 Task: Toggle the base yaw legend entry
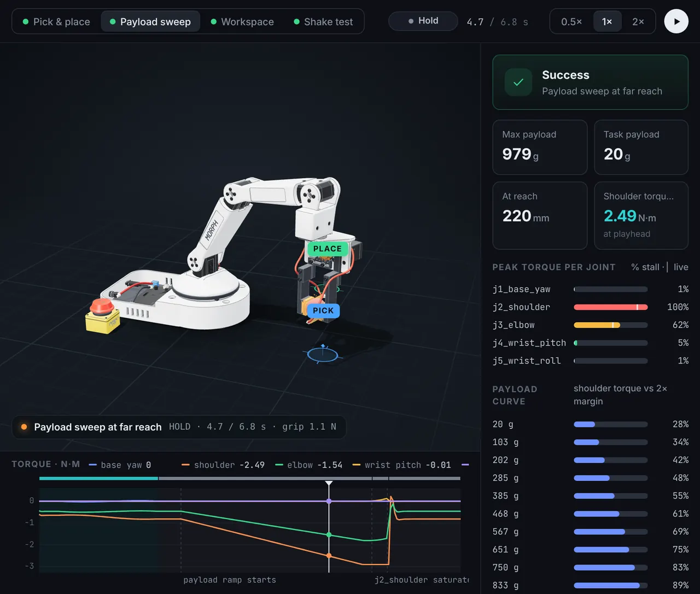click(120, 465)
